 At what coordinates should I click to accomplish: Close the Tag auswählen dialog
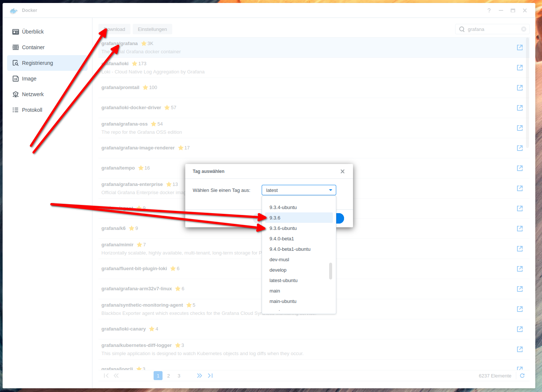pos(343,171)
